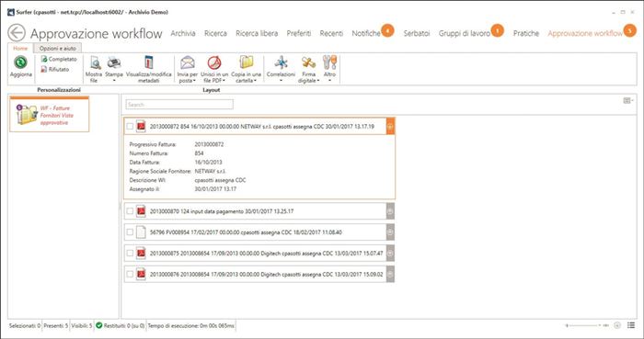644x339 pixels.
Task: Tick the checkbox for row 2013000870
Action: (x=130, y=211)
